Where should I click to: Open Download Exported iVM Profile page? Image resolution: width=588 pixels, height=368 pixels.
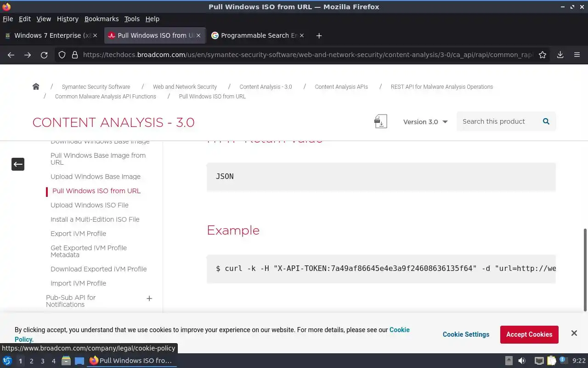click(x=99, y=269)
